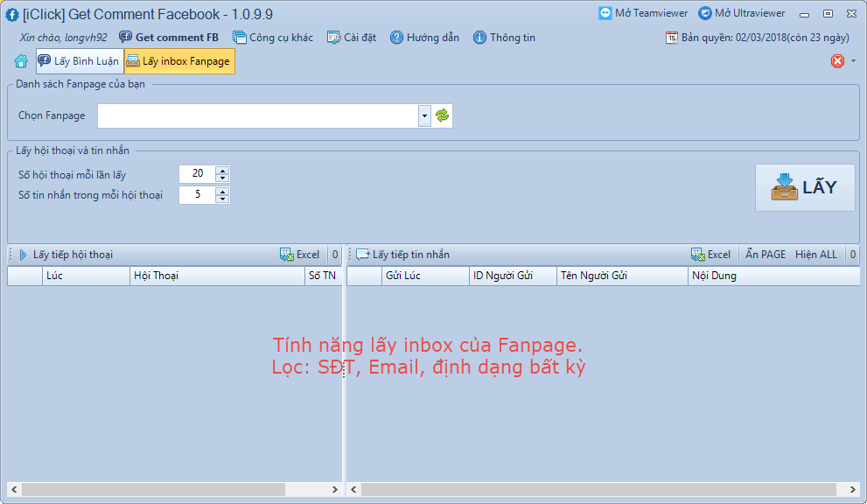Minimize the iClick window
This screenshot has height=504, width=867.
(805, 14)
